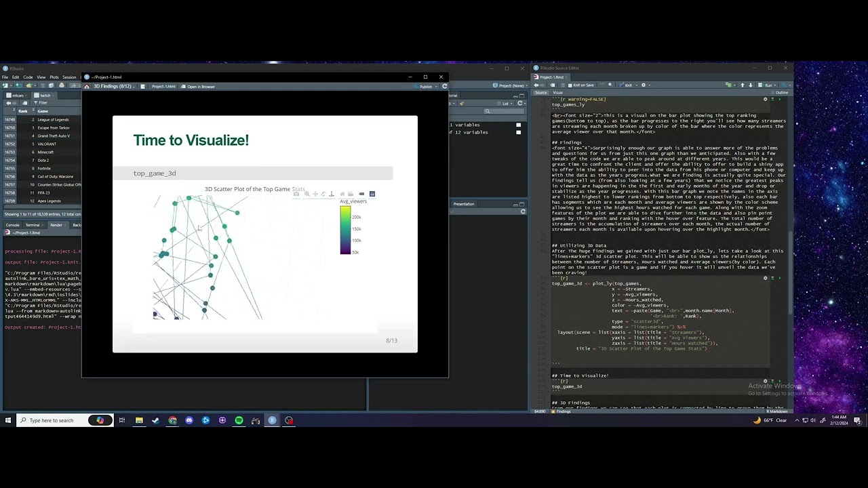
Task: Run the top_games_ly chunk with play icon
Action: [780, 100]
